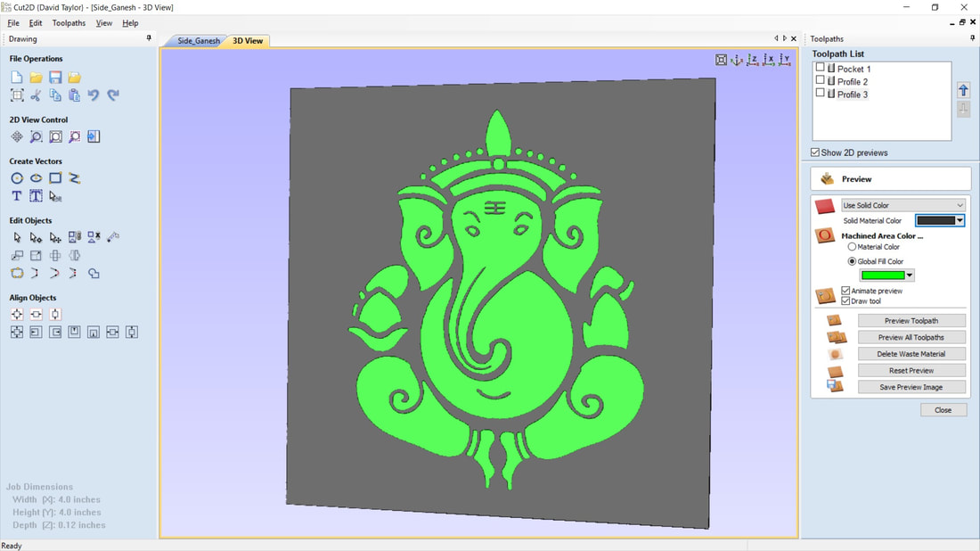Viewport: 980px width, 551px height.
Task: Click the Save file icon
Action: point(55,78)
